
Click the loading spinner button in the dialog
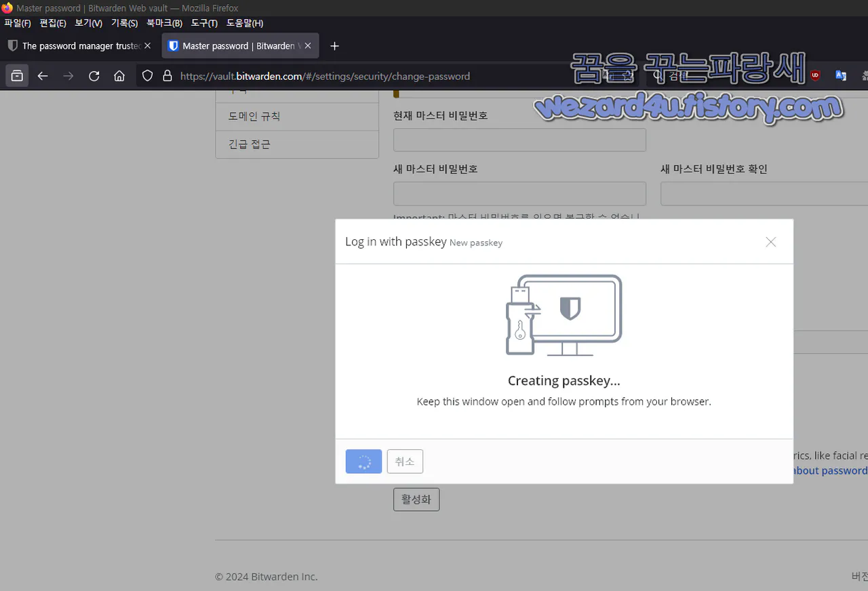click(x=363, y=462)
